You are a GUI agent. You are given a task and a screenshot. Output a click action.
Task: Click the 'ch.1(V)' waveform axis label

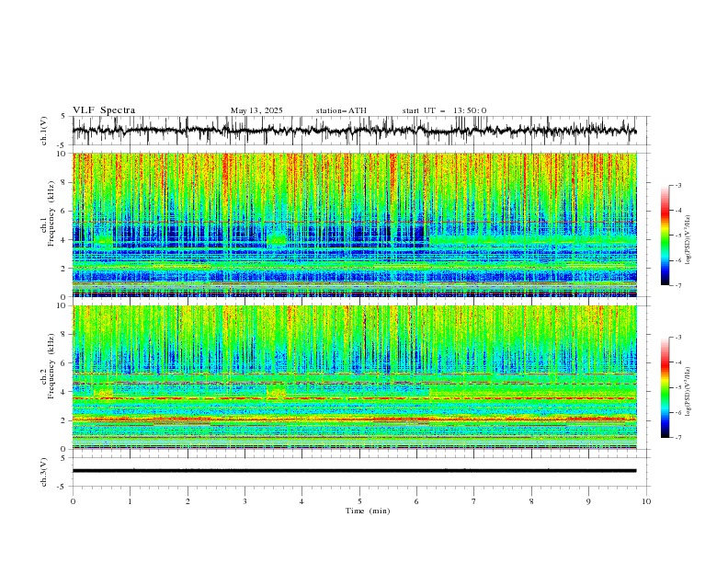(44, 131)
